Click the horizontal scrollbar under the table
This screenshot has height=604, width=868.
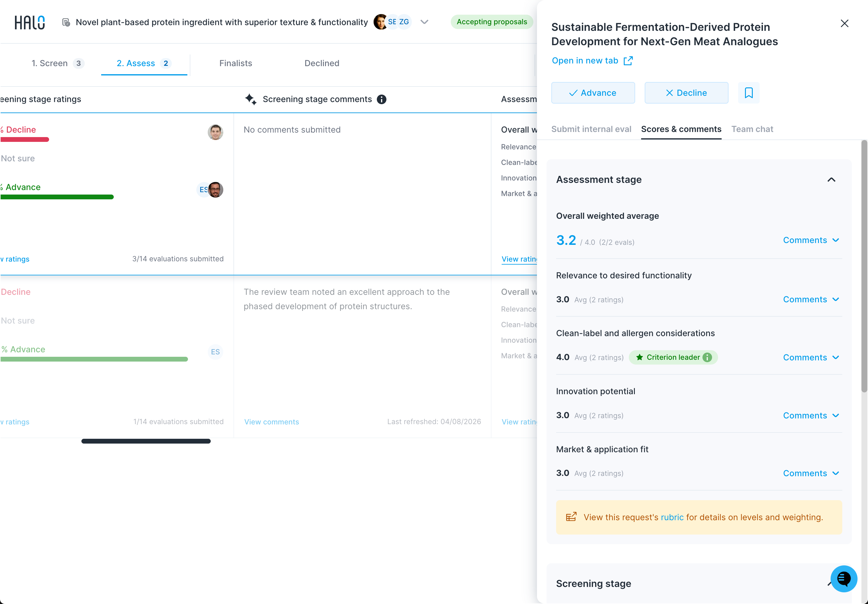tap(146, 441)
